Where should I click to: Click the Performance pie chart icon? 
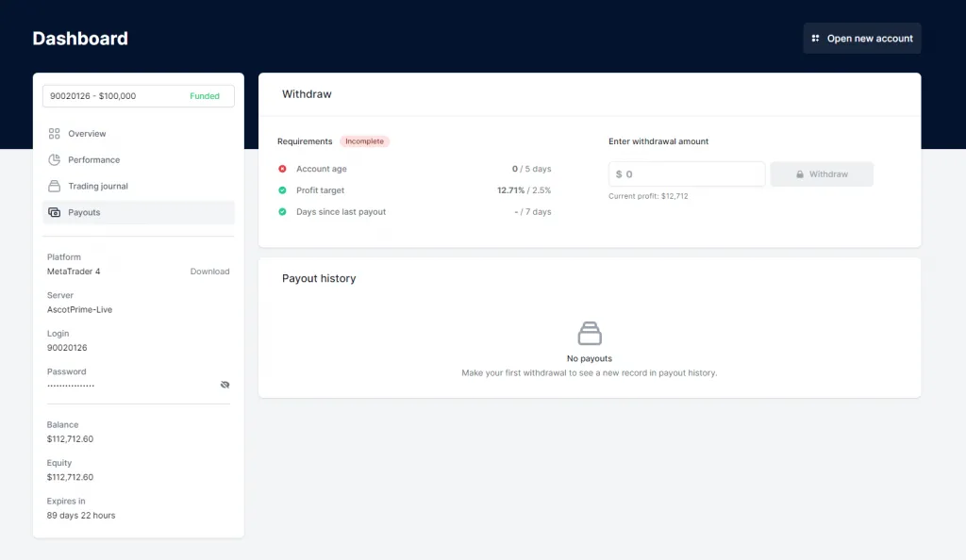point(55,160)
